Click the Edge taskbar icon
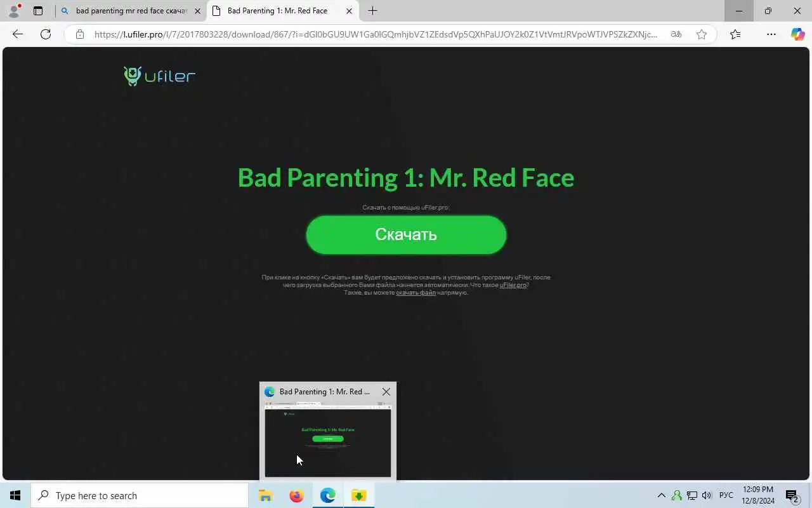Image resolution: width=812 pixels, height=508 pixels. (x=327, y=495)
